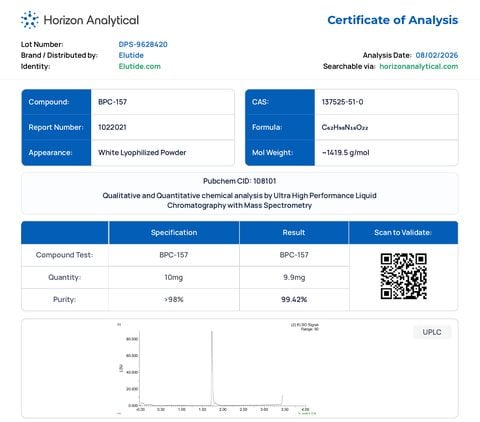This screenshot has height=422, width=480.
Task: Click the analysis method description text
Action: 239,200
